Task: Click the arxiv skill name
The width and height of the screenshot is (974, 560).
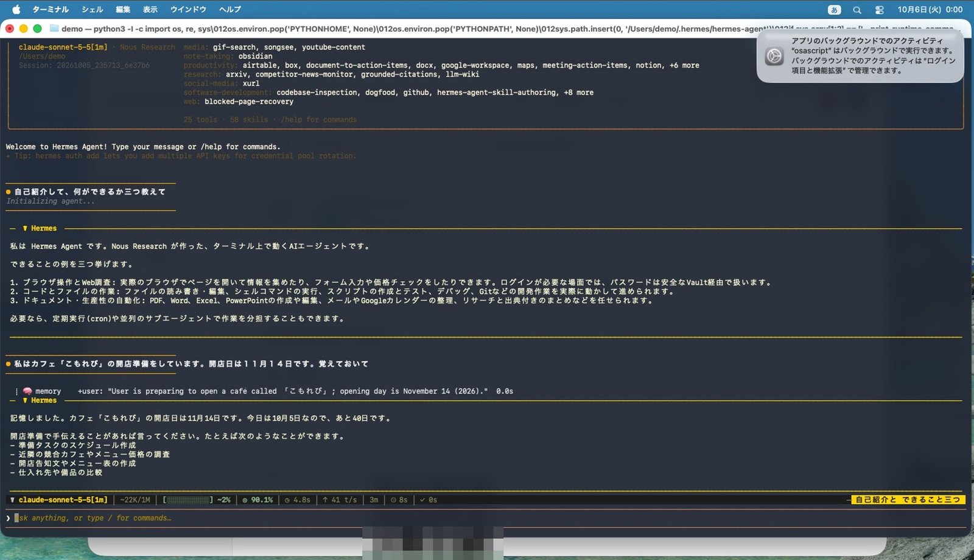Action: click(236, 74)
